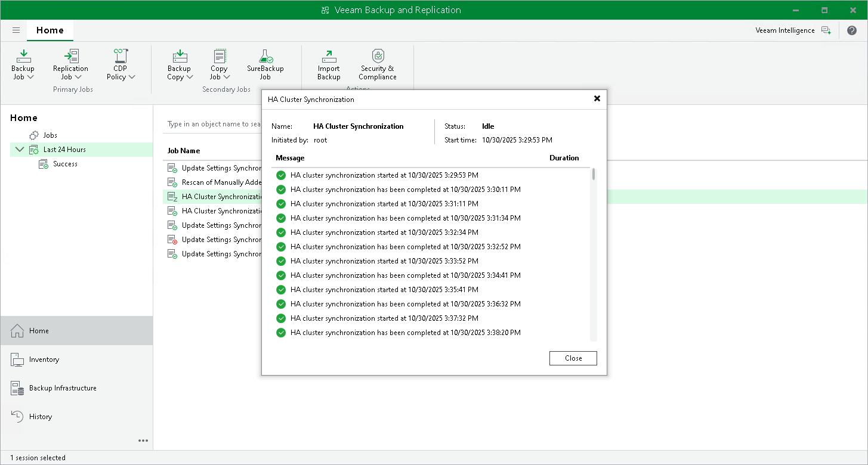
Task: Select log message started at 3:37:32 PM
Action: [384, 318]
